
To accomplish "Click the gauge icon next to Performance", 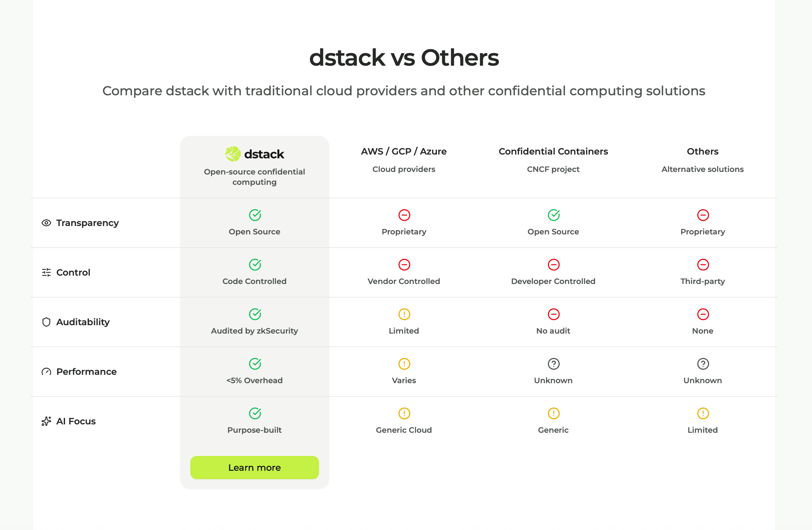I will tap(46, 371).
